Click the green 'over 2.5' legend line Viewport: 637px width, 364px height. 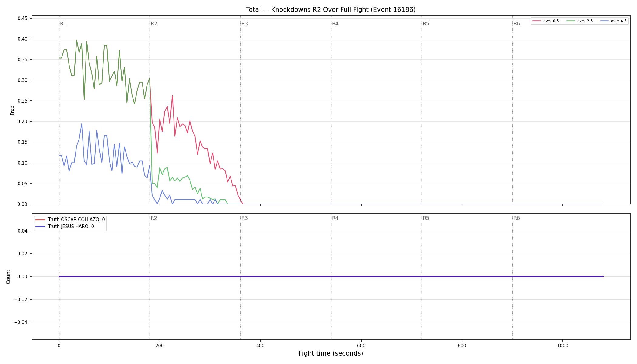coord(571,21)
